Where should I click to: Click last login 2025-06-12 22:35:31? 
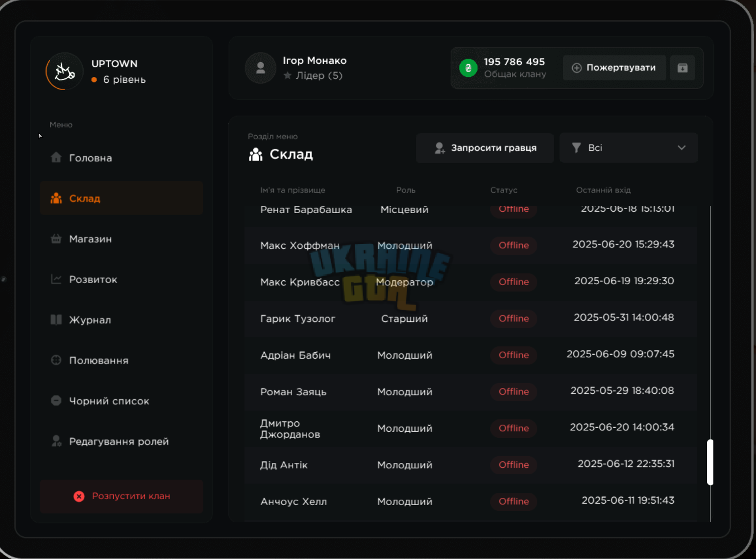tap(626, 463)
